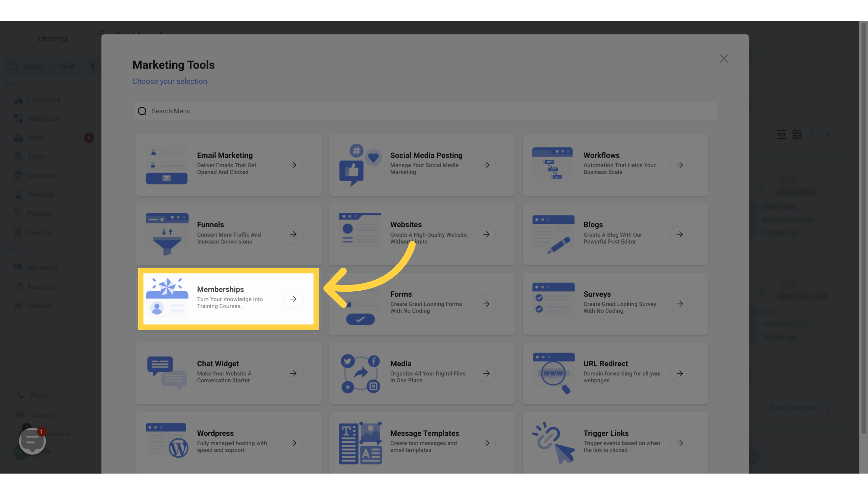Open Trigger Links with arrow icon
This screenshot has height=494, width=868.
point(679,443)
